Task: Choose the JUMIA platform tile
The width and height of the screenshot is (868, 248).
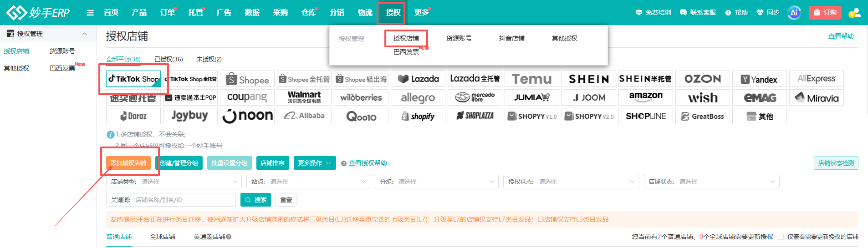Action: point(532,97)
